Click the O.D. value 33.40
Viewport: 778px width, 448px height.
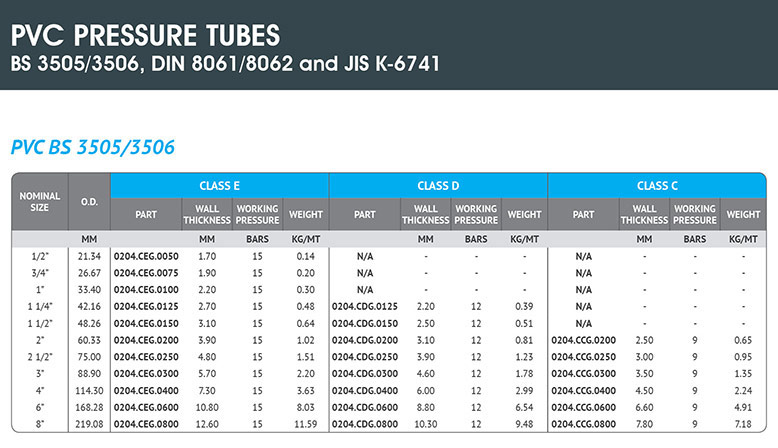point(89,290)
